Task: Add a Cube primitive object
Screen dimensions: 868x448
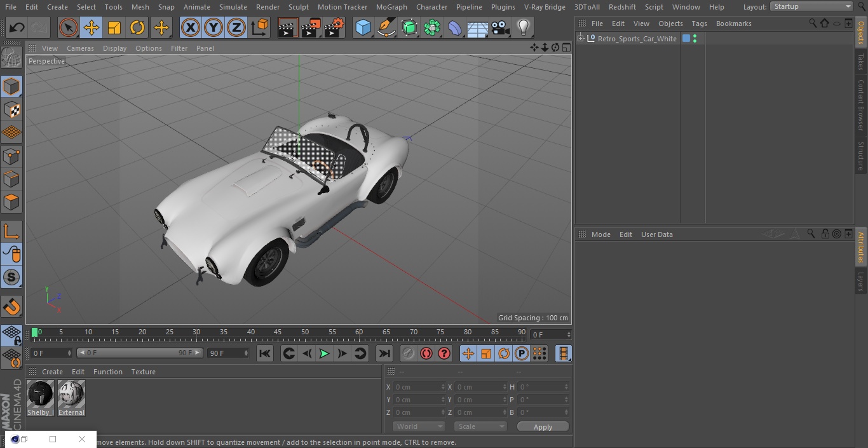Action: click(363, 27)
